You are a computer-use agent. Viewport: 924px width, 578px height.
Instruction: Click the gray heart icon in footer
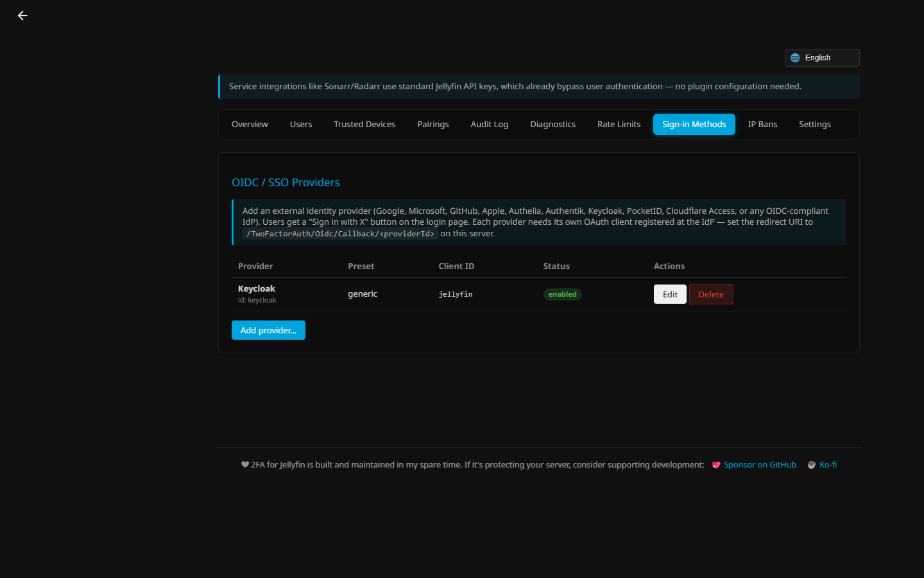[x=245, y=465]
